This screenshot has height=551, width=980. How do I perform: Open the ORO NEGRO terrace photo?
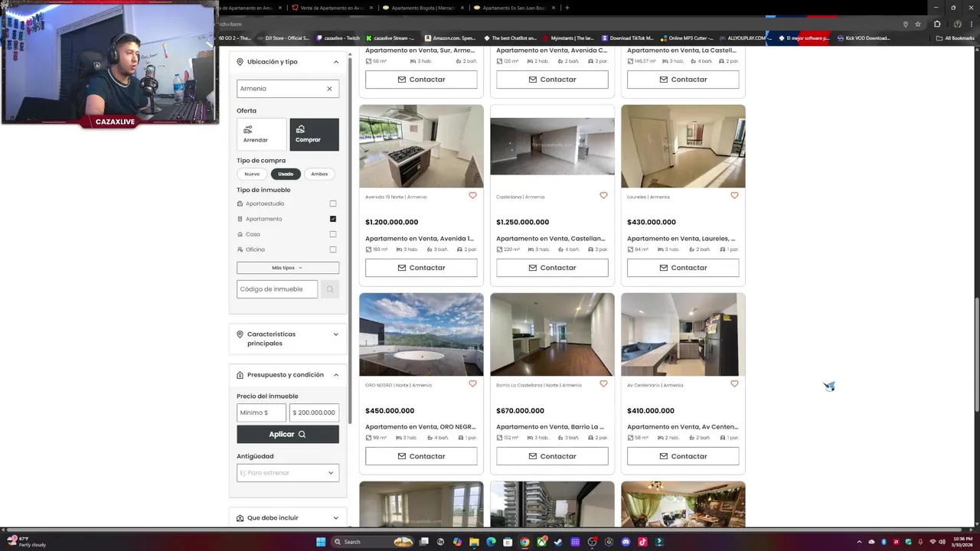421,334
